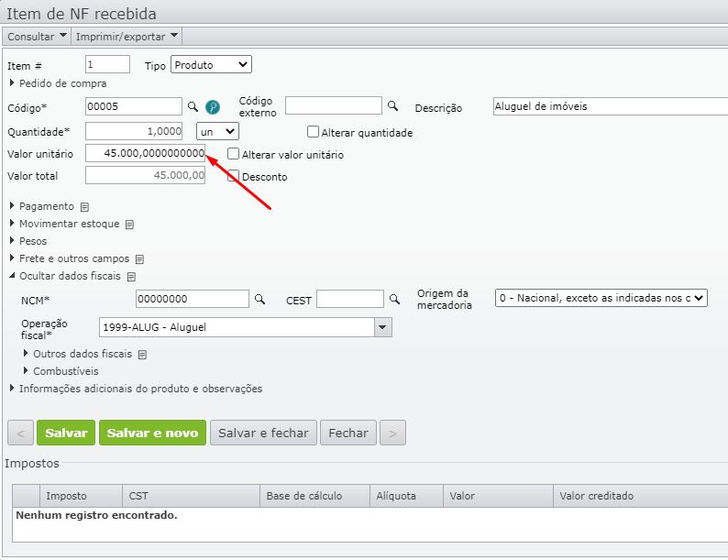Click the Fechar button
The width and height of the screenshot is (728, 560).
[x=348, y=433]
